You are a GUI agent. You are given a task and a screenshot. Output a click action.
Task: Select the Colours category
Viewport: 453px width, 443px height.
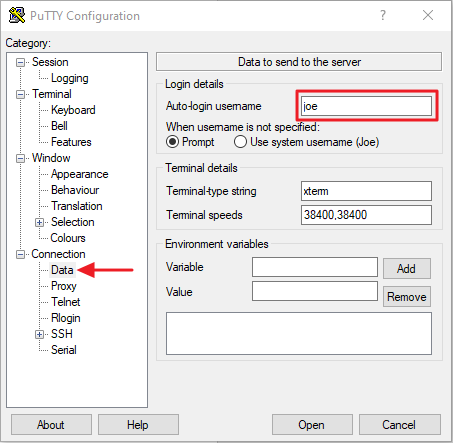coord(68,238)
